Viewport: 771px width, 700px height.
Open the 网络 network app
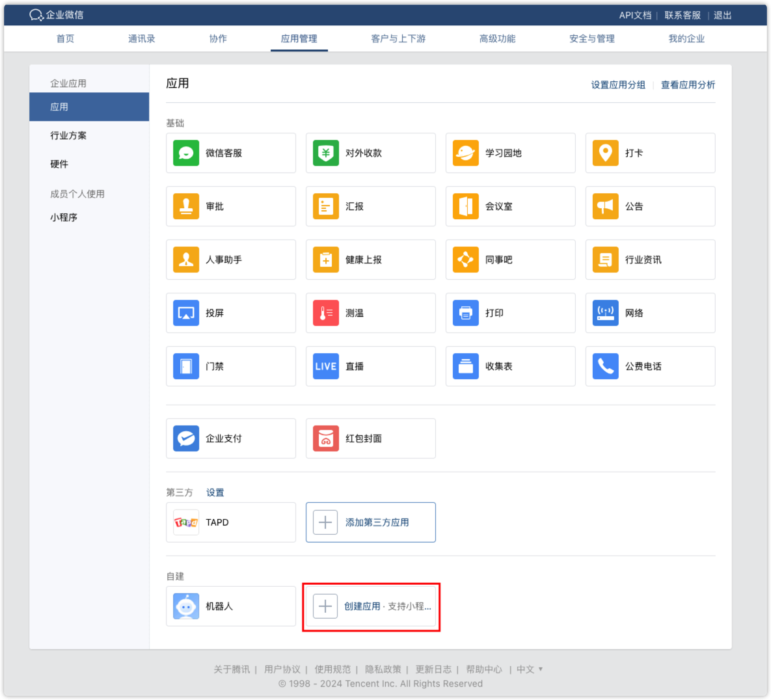point(650,313)
